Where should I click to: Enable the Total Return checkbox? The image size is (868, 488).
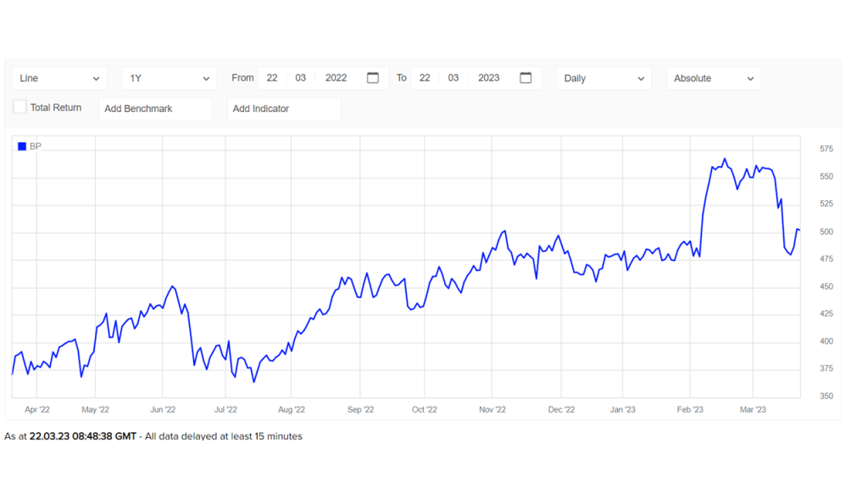19,108
